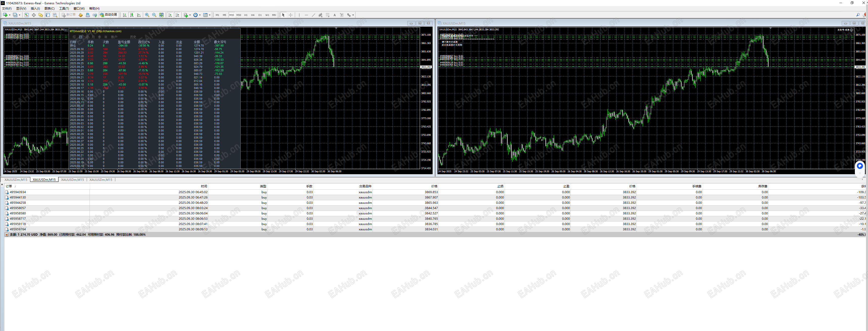Select the text label tool (A icon)
868x331 pixels.
point(335,15)
